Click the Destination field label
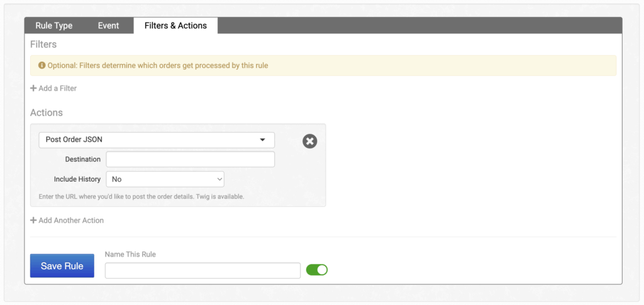Image resolution: width=644 pixels, height=305 pixels. 82,160
